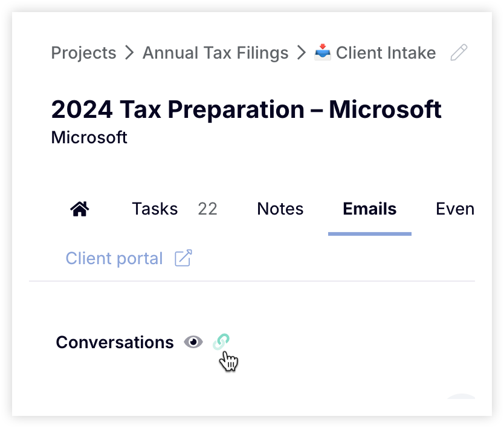Select the Client Intake breadcrumb stage
This screenshot has height=428, width=504.
[x=386, y=53]
